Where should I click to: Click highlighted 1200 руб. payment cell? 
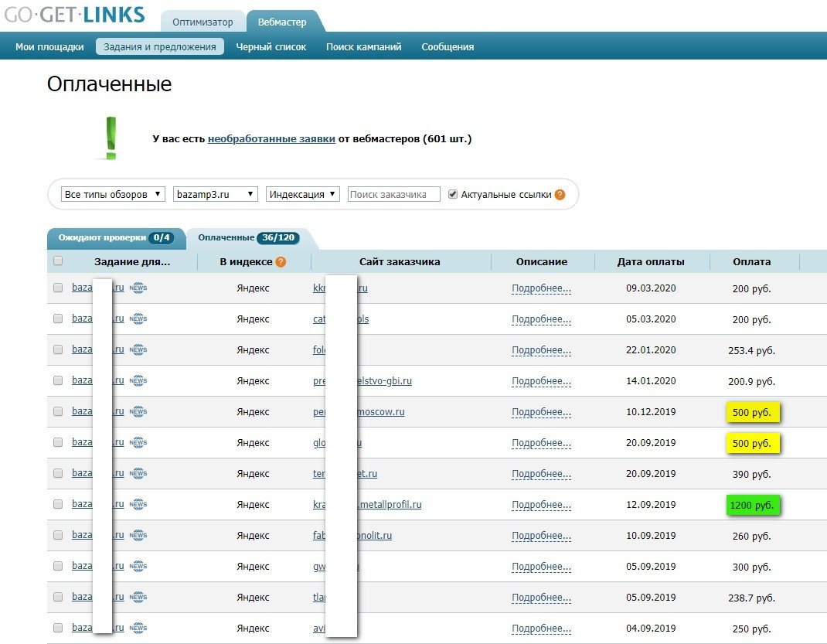752,506
